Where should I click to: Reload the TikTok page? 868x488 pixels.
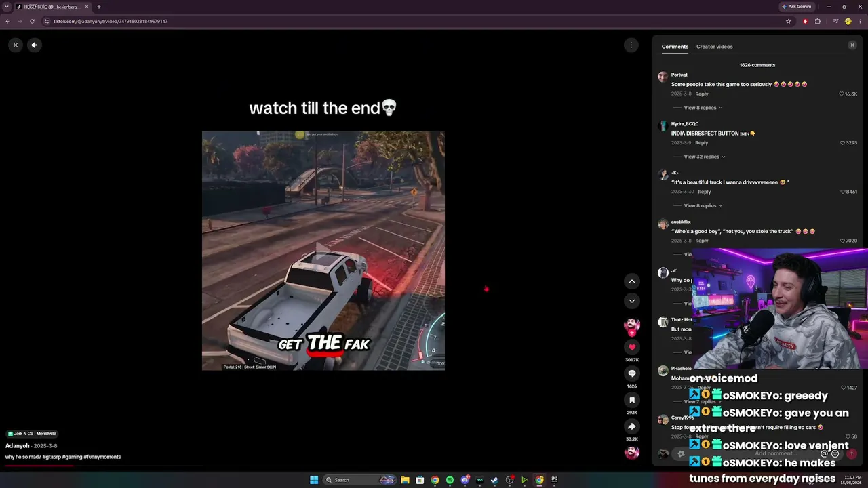point(32,21)
